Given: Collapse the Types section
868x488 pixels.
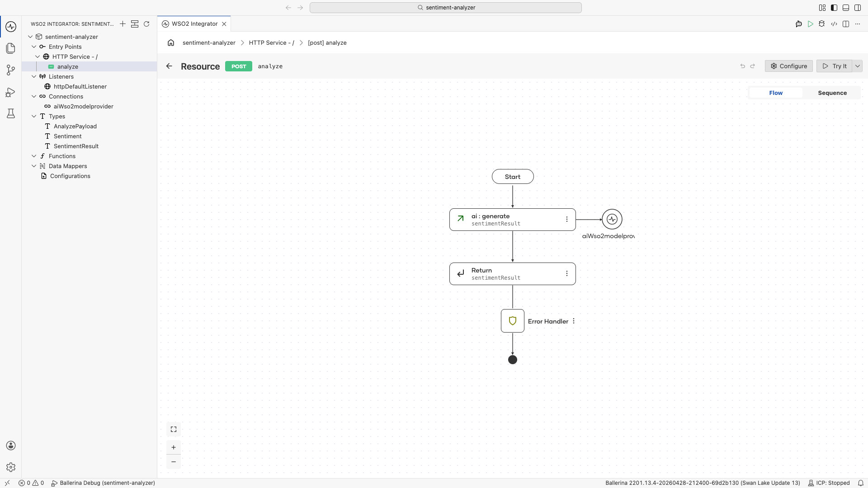Looking at the screenshot, I should click(34, 116).
